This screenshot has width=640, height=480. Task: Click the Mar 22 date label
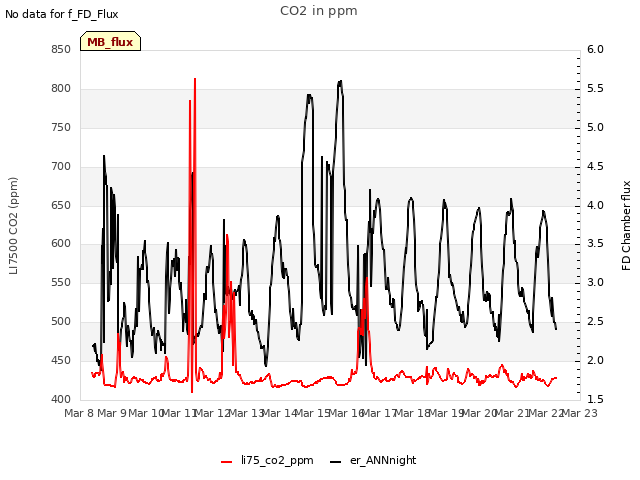tap(546, 413)
